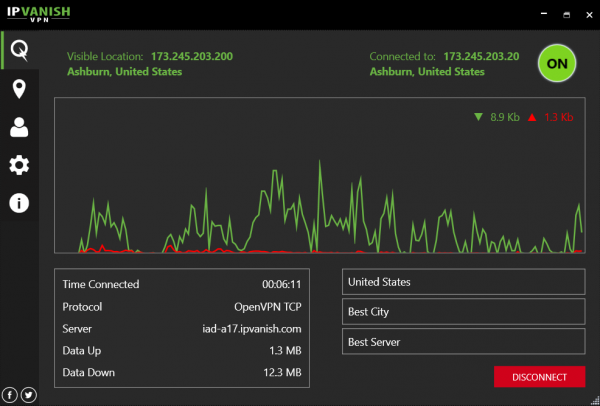Click Ashburn, United States under Visible Location
The width and height of the screenshot is (600, 406).
(125, 72)
